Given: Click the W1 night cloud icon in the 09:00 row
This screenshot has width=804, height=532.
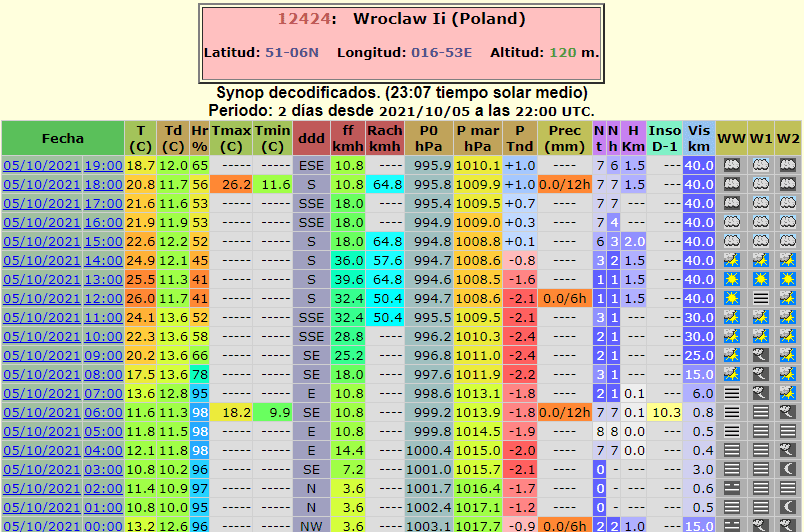Looking at the screenshot, I should click(761, 355).
